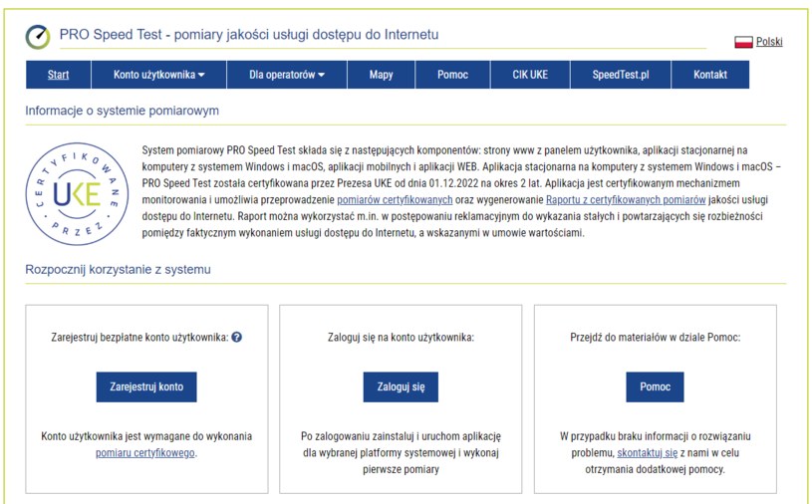Click the Polish flag icon
The image size is (812, 504).
743,42
